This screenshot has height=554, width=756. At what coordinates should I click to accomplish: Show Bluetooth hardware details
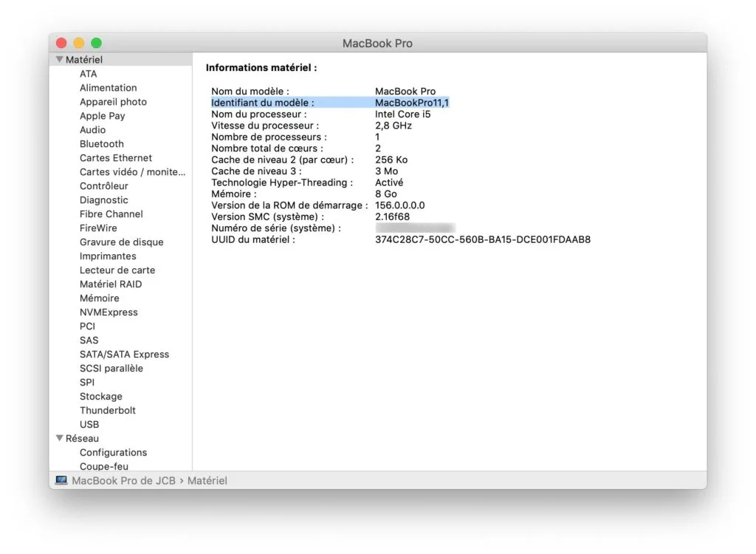[101, 143]
